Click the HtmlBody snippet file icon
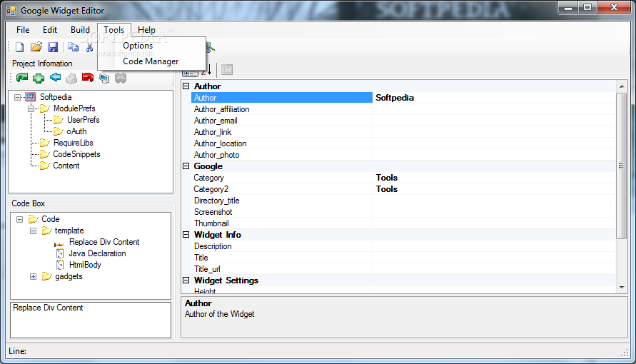This screenshot has height=364, width=636. click(60, 265)
